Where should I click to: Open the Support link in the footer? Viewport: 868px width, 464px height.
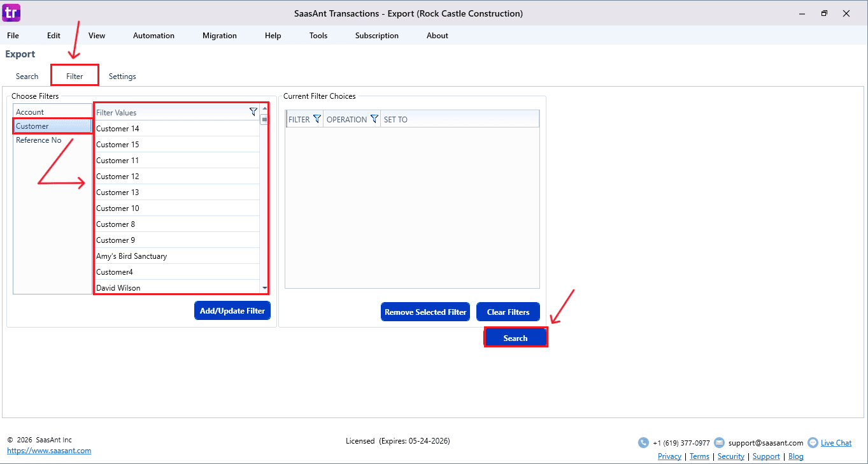tap(766, 456)
